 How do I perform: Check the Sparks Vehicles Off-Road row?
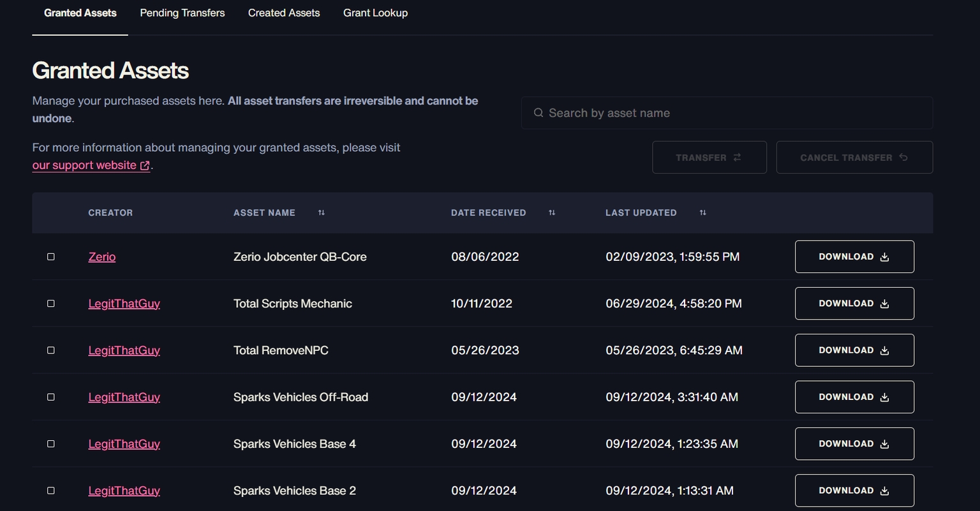pyautogui.click(x=51, y=397)
